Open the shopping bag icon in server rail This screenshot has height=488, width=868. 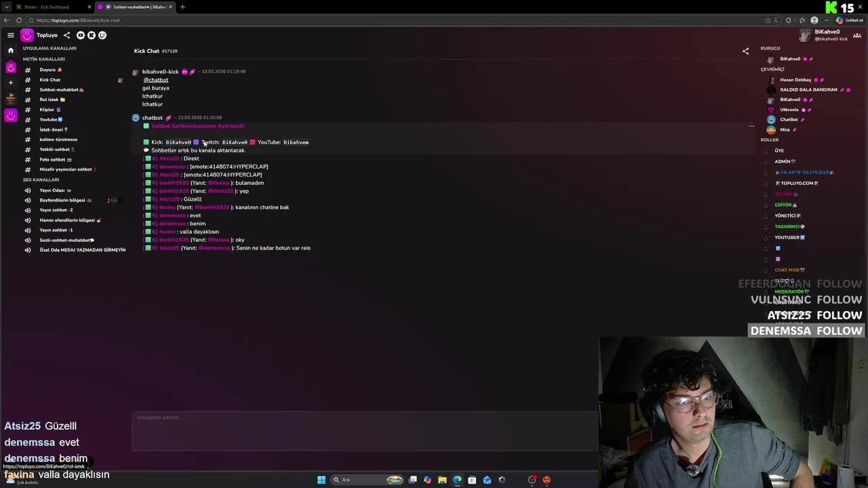10,67
